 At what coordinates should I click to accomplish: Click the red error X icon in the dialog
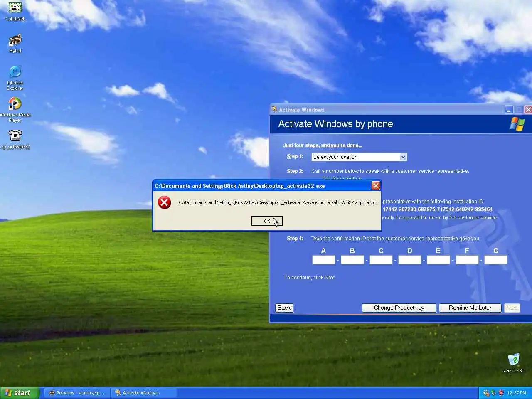pyautogui.click(x=165, y=202)
